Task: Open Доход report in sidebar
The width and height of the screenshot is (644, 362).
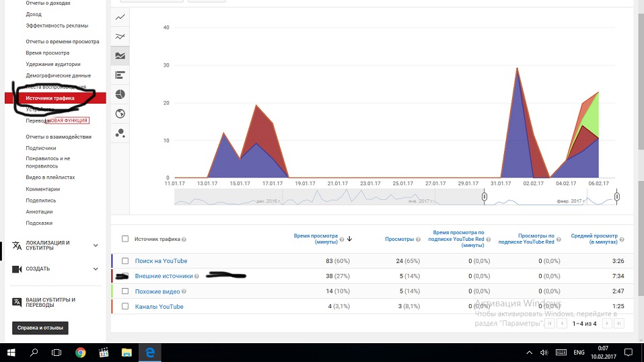Action: (34, 14)
